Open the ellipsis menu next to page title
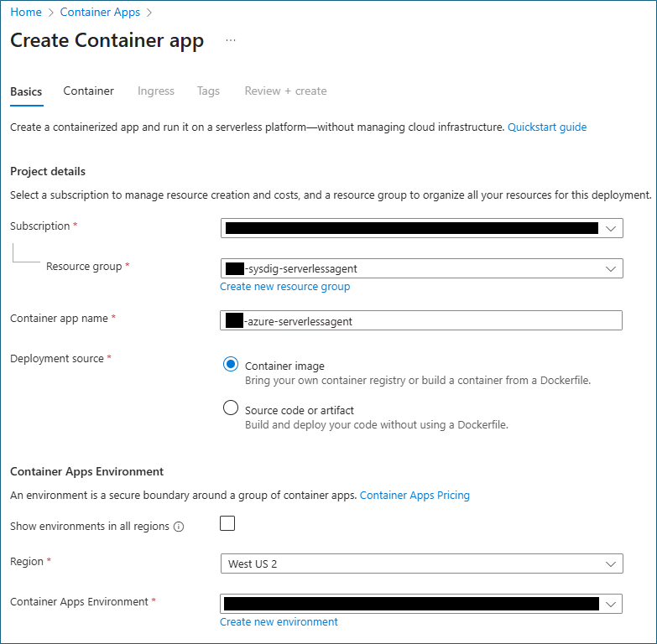This screenshot has width=657, height=644. [231, 40]
